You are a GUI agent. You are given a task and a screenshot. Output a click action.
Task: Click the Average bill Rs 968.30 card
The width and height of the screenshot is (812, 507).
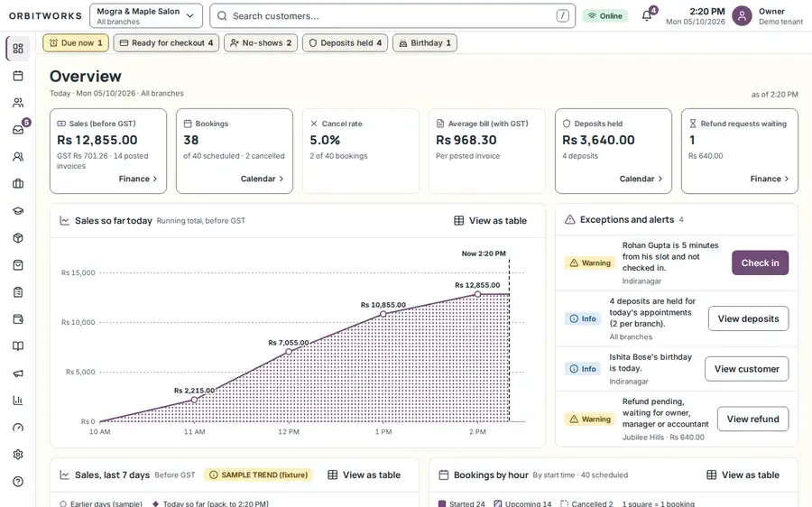click(x=487, y=152)
